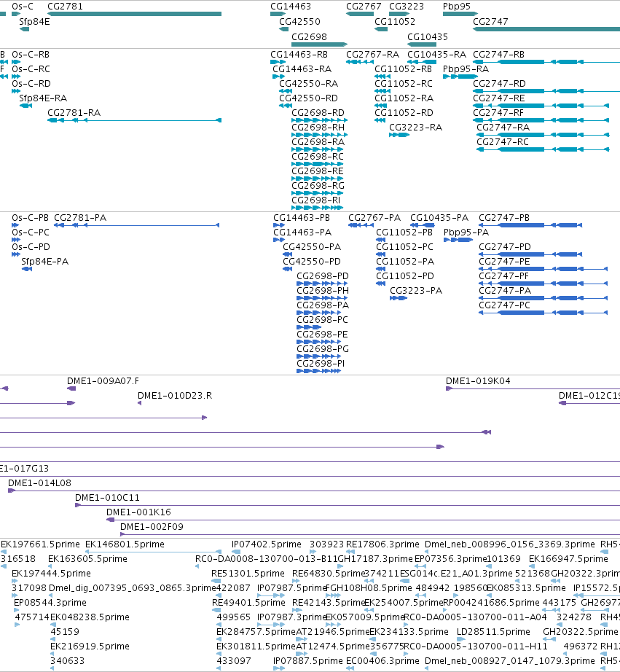620x672 pixels.
Task: Click the EK166947.5prime label
Action: click(x=568, y=559)
